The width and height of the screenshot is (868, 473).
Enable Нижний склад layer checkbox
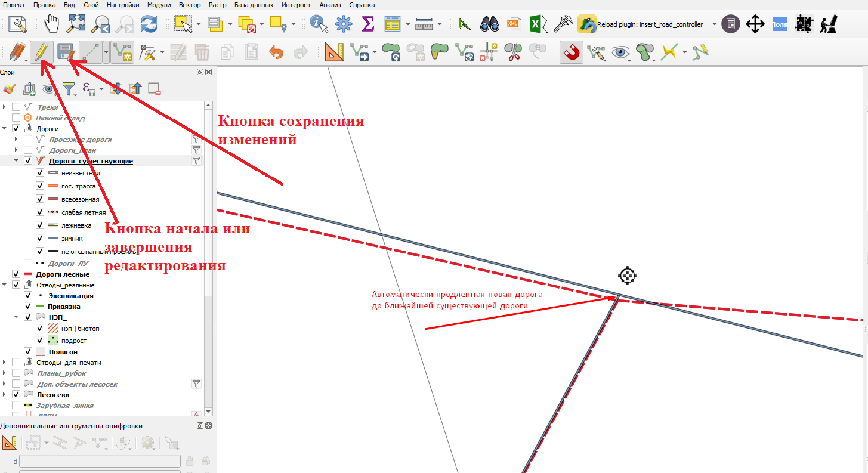click(x=16, y=118)
